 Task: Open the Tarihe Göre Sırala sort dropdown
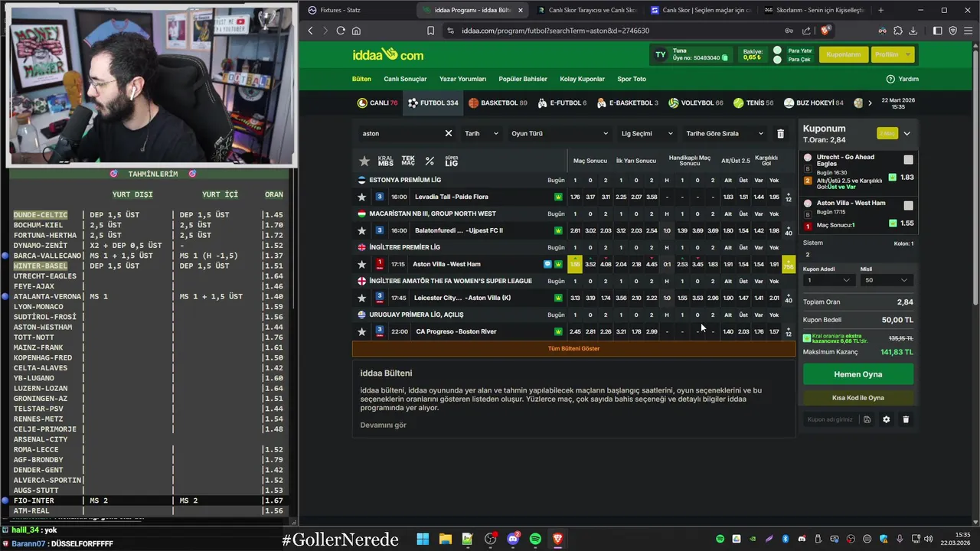point(724,133)
